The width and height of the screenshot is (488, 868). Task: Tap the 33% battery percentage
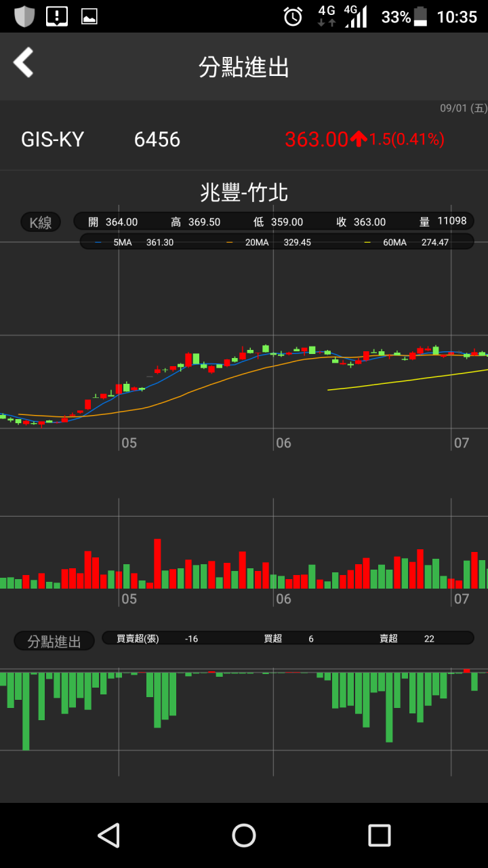396,17
